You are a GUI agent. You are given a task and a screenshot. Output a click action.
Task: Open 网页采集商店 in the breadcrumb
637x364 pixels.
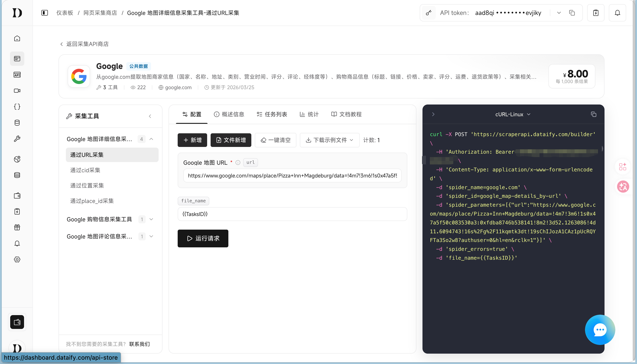[100, 13]
